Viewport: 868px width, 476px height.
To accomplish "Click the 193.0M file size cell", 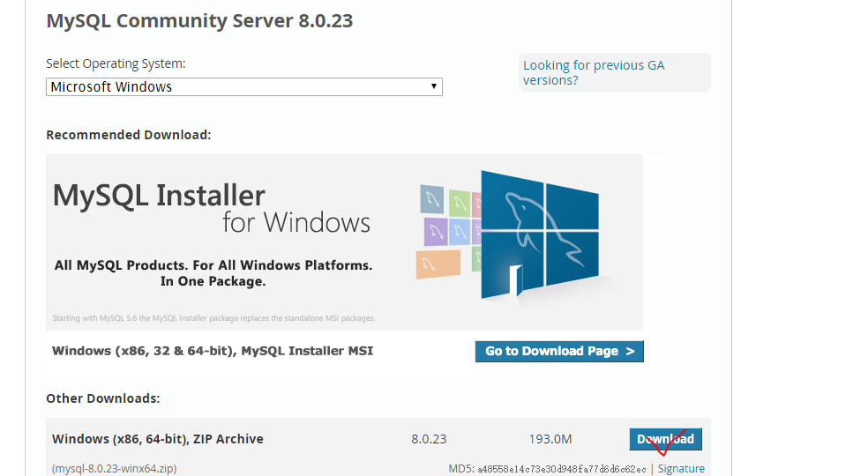I will (x=550, y=439).
